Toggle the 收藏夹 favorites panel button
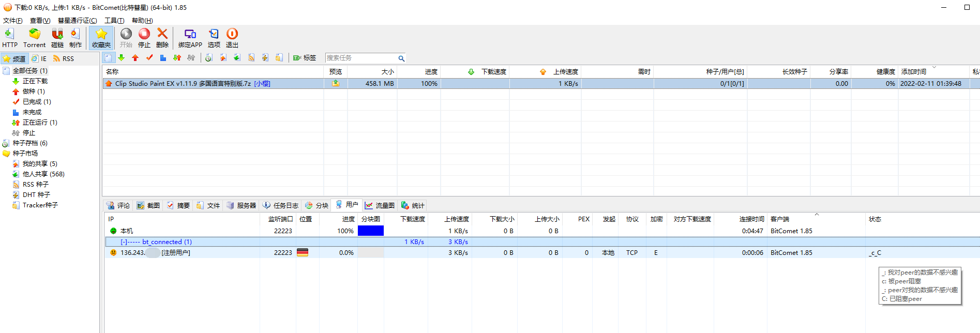 [101, 38]
